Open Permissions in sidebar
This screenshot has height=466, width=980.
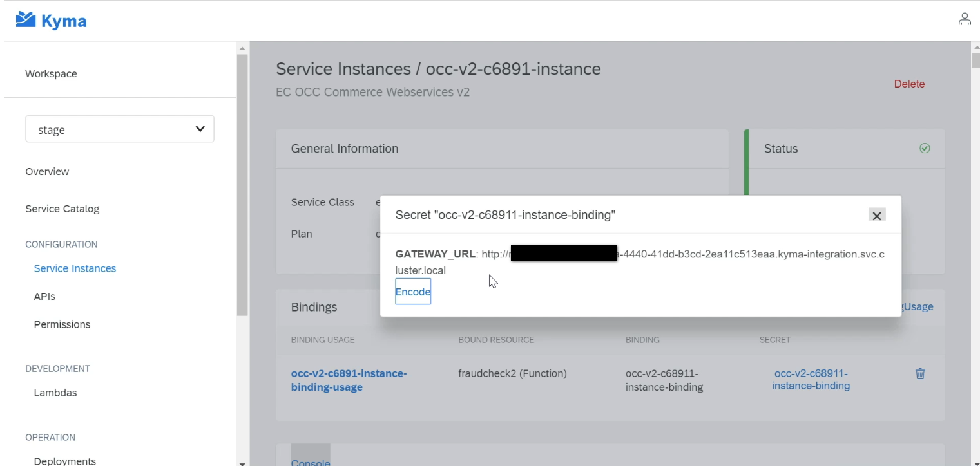pos(62,324)
